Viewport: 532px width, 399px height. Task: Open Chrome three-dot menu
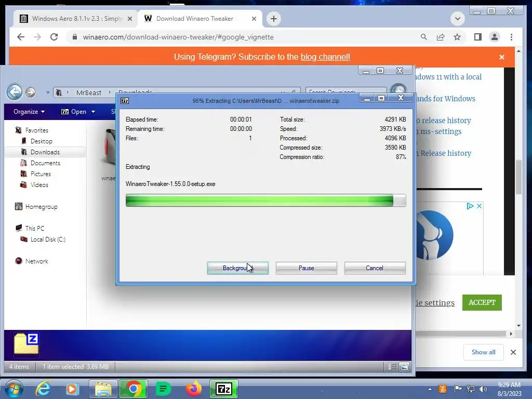tap(511, 37)
